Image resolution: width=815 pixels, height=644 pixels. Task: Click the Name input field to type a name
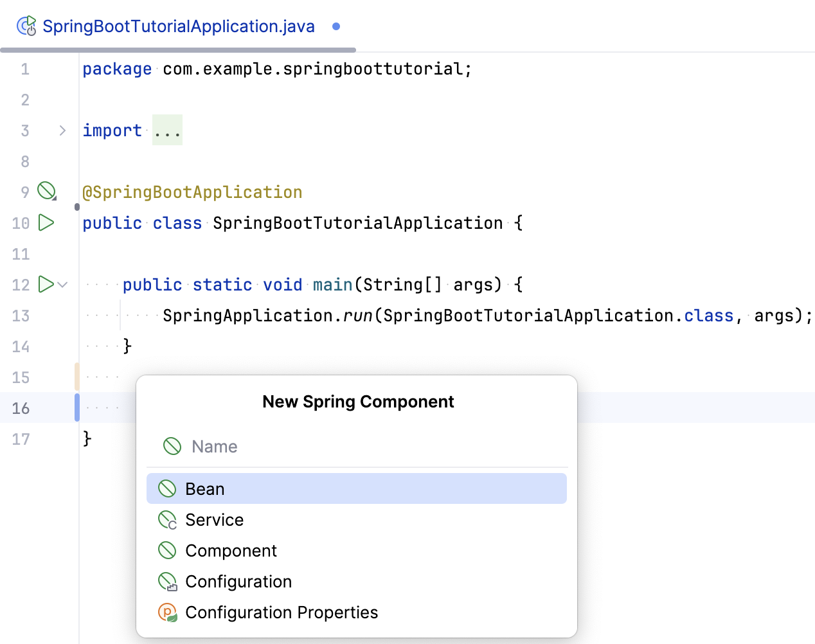point(289,445)
